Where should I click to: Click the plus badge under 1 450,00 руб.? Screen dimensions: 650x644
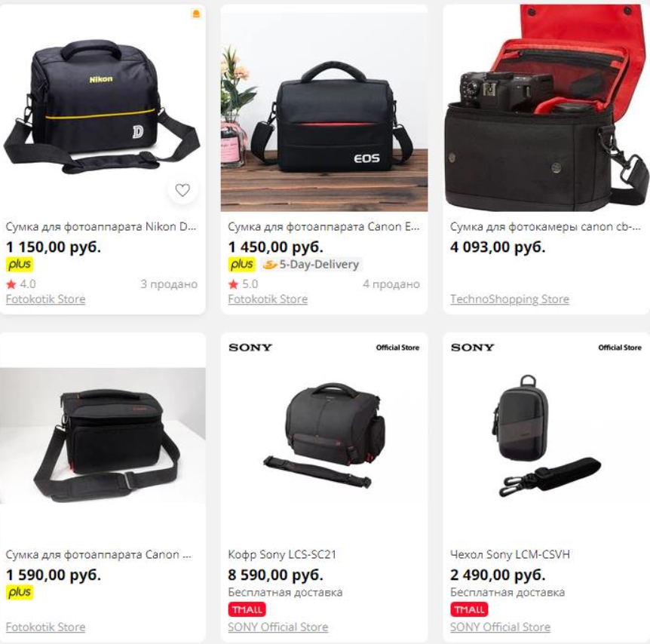pyautogui.click(x=242, y=264)
